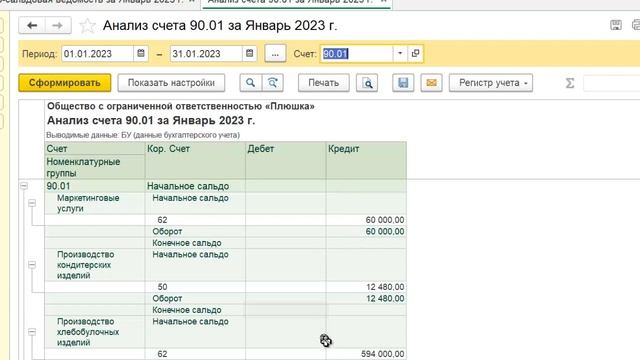Viewport: 640px width, 360px height.
Task: Open account 90.01 card icon
Action: tap(415, 53)
